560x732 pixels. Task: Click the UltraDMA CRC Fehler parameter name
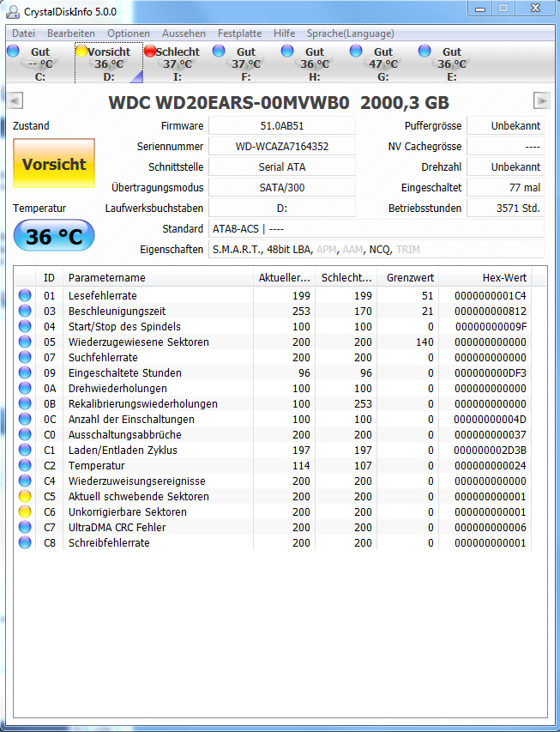(117, 527)
